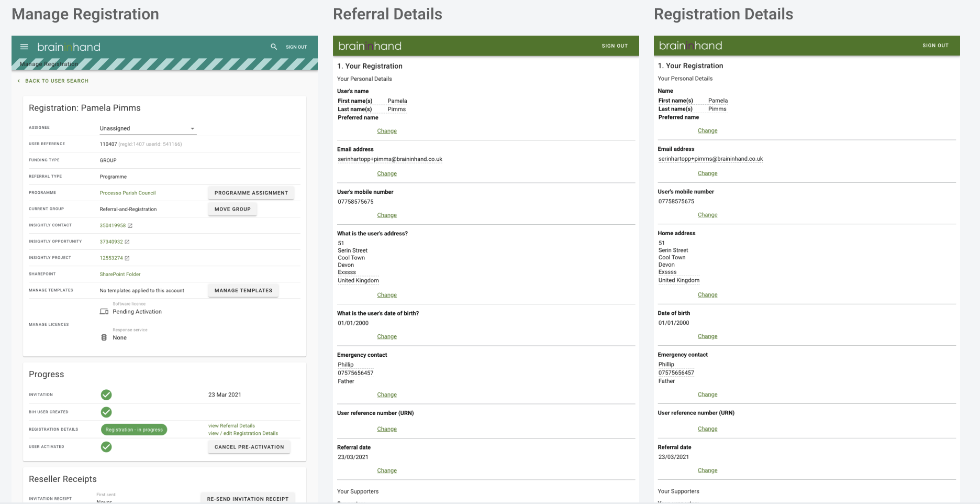
Task: Sign out from Manage Registration panel
Action: point(296,47)
